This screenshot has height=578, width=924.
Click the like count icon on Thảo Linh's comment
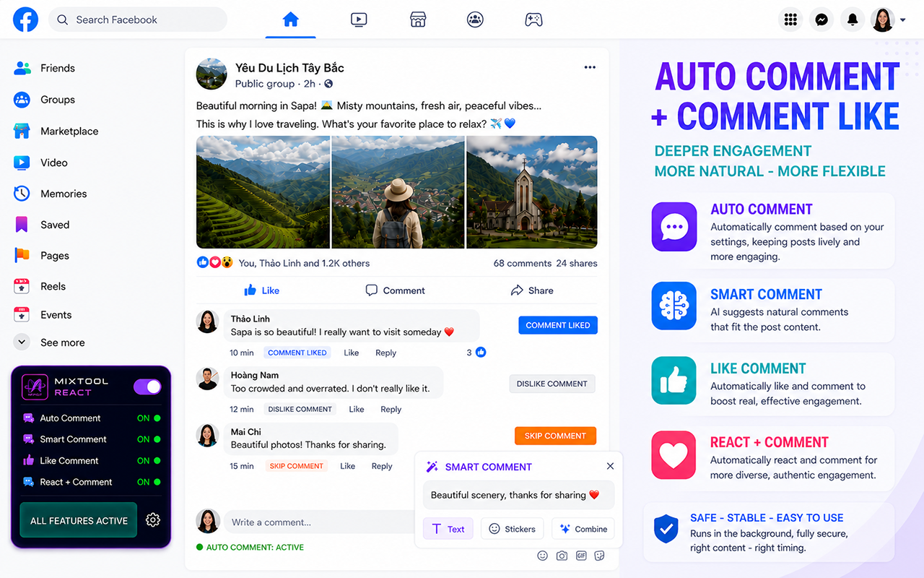coord(481,353)
